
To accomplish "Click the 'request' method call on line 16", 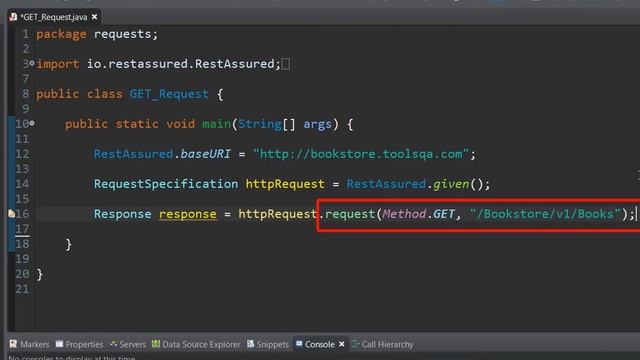I will coord(350,214).
